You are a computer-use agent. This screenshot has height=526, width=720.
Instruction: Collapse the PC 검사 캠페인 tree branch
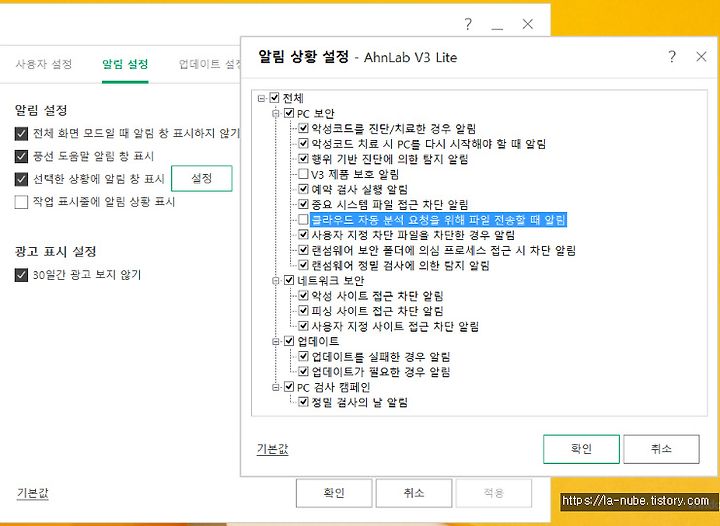(x=276, y=387)
